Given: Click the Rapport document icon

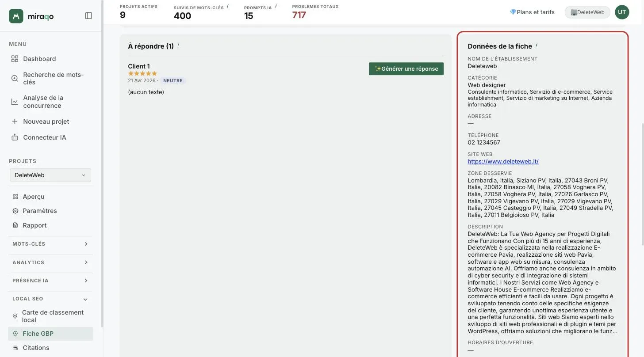Looking at the screenshot, I should tap(15, 225).
